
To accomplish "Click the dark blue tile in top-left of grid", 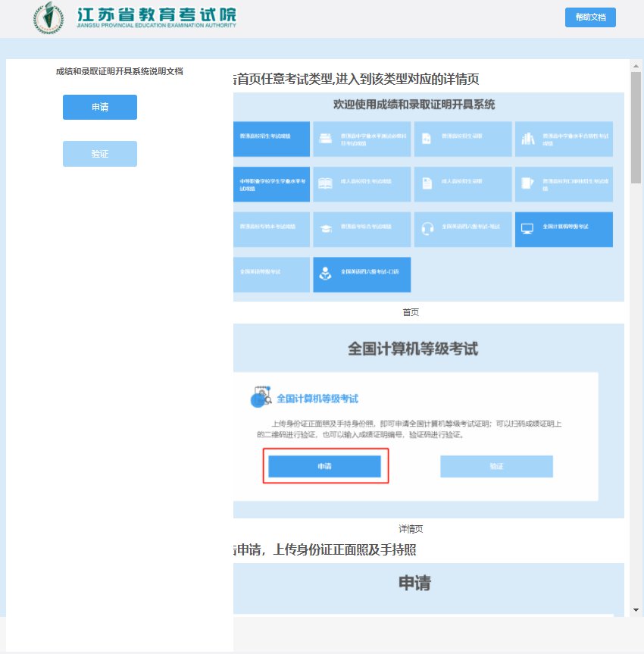I will click(x=271, y=139).
